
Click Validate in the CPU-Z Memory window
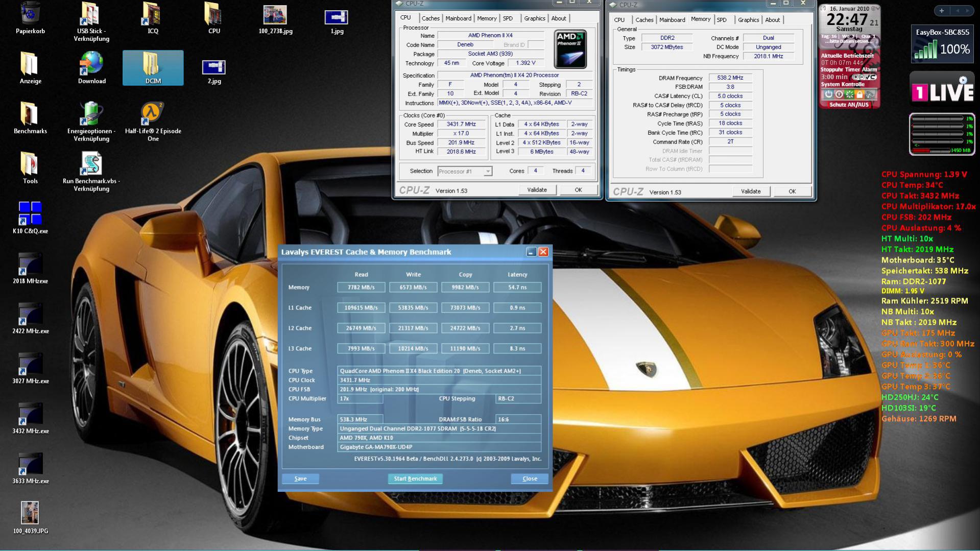pos(751,191)
